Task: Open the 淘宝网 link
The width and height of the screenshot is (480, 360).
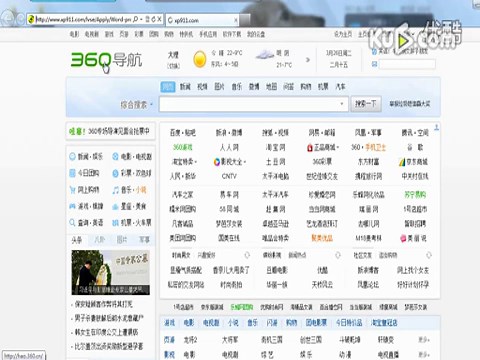Action: click(x=275, y=147)
